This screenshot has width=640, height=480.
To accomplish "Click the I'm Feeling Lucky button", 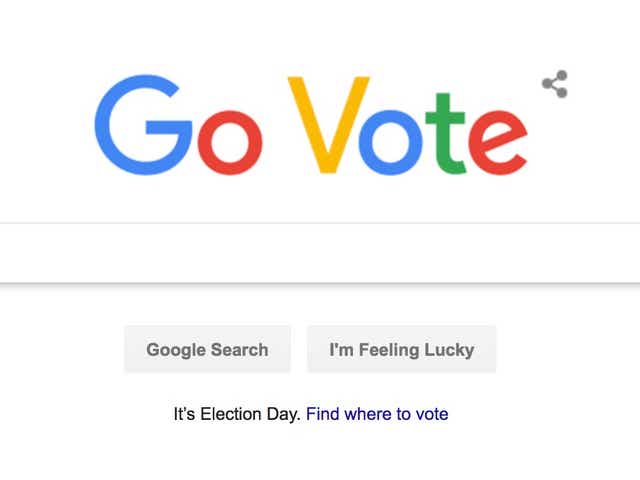I will click(x=401, y=350).
